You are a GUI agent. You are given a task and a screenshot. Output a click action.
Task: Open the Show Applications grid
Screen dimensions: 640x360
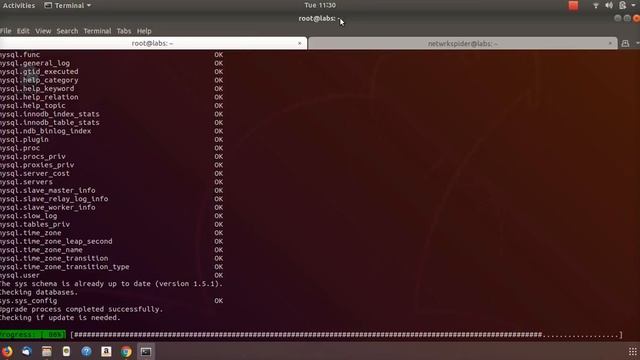[632, 351]
